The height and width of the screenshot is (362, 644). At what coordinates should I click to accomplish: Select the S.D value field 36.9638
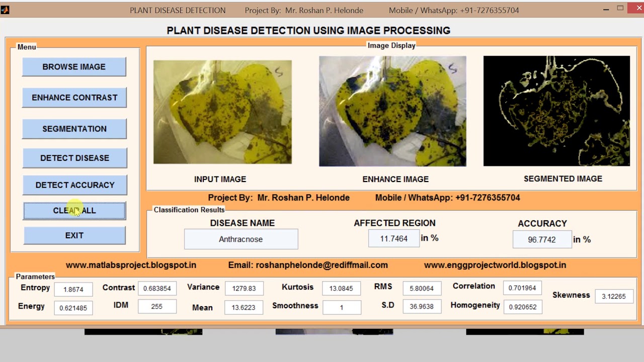422,306
